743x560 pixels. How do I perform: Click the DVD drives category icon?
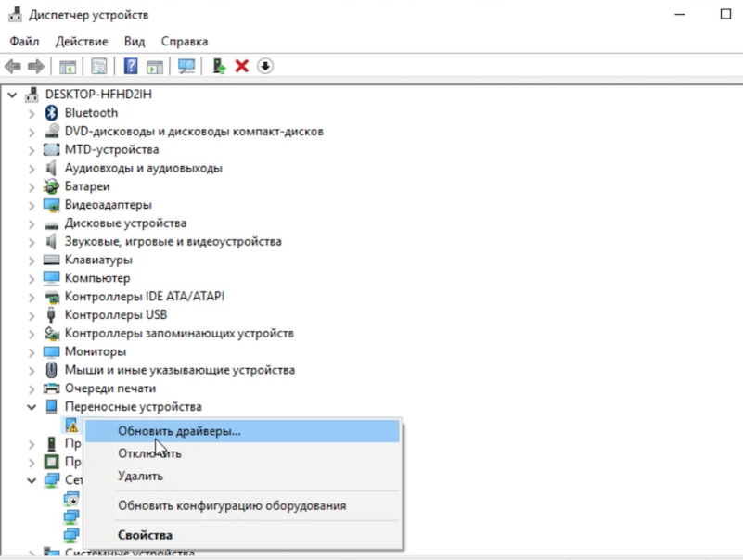point(51,131)
